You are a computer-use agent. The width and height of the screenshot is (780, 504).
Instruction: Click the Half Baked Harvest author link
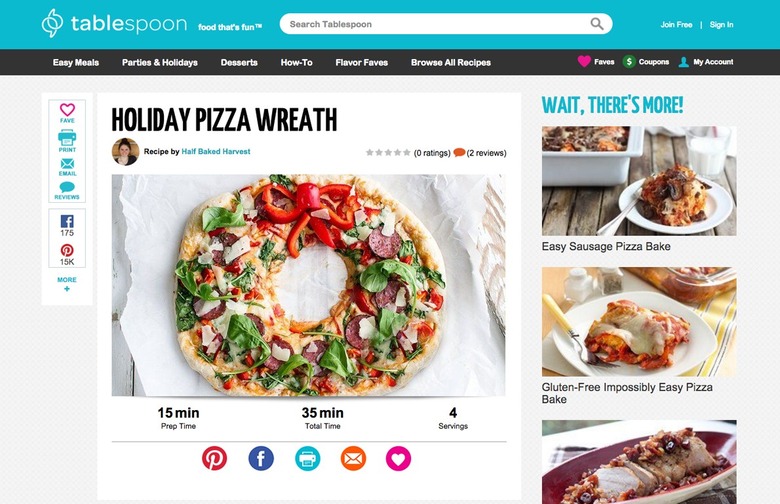point(216,151)
